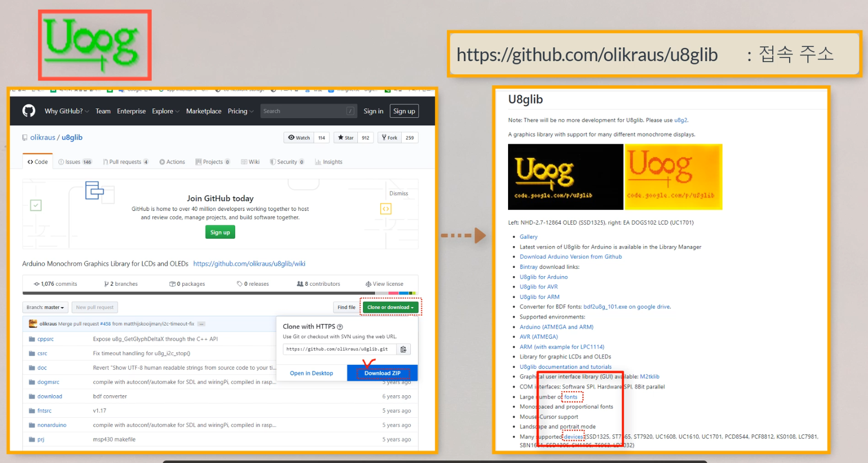This screenshot has height=463, width=868.
Task: Open the Why GitHub? dropdown menu
Action: tap(67, 111)
